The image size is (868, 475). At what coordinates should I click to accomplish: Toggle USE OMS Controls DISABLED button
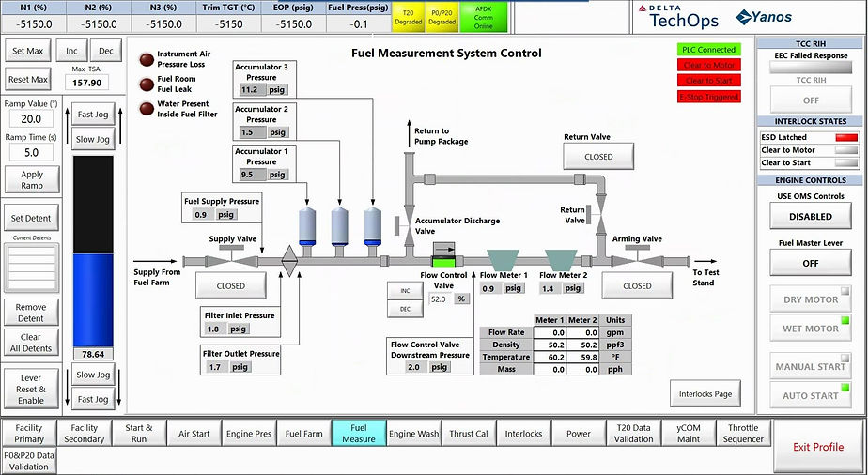(x=811, y=216)
